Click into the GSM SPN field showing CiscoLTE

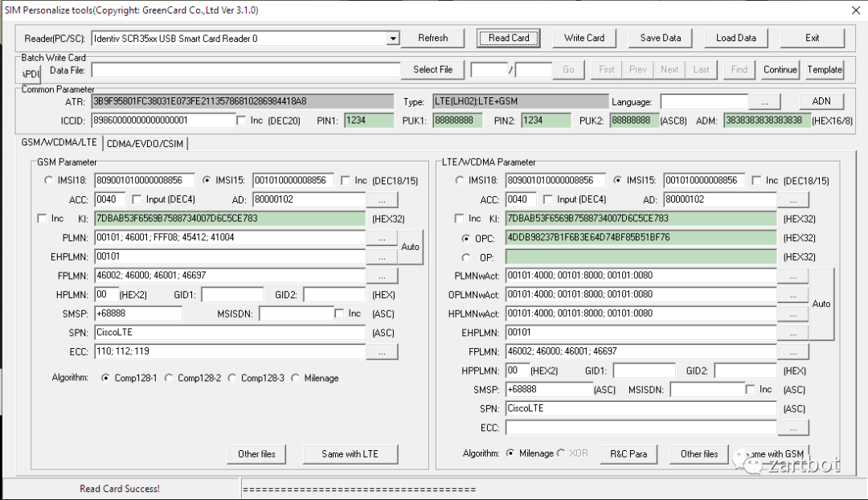coord(229,333)
